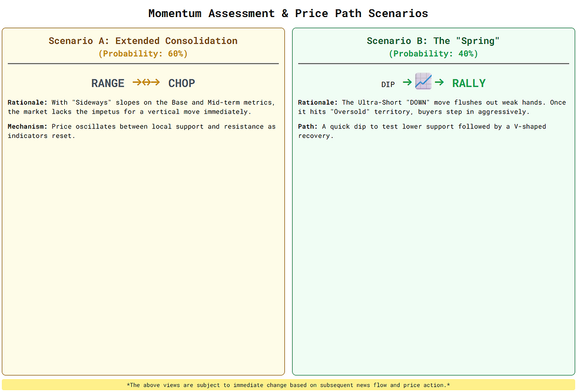The height and width of the screenshot is (392, 577).
Task: Click the green word RALLY
Action: click(469, 83)
